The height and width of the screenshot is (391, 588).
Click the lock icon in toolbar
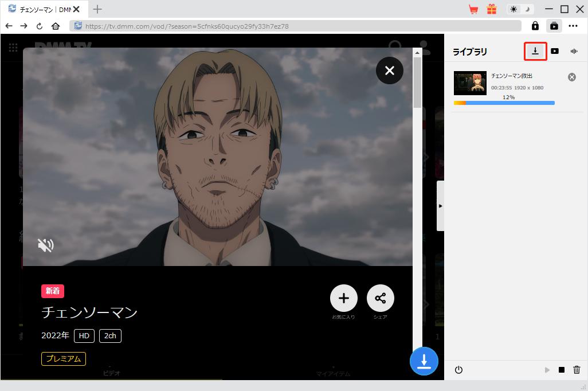[535, 26]
